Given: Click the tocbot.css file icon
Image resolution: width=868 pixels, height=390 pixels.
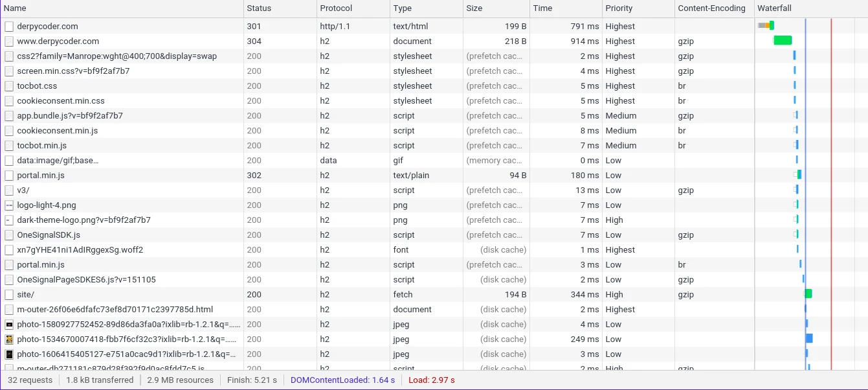Looking at the screenshot, I should (x=9, y=86).
